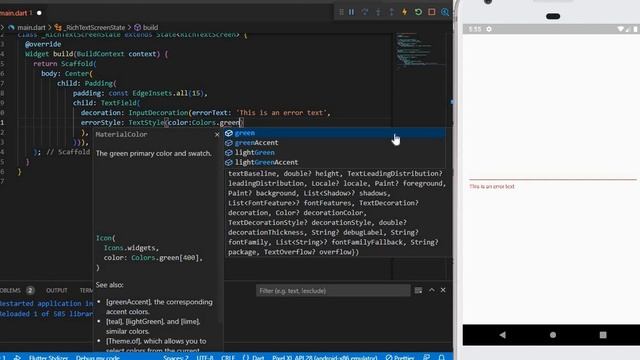
Task: Change encoding via UTF-8 status item
Action: click(205, 357)
